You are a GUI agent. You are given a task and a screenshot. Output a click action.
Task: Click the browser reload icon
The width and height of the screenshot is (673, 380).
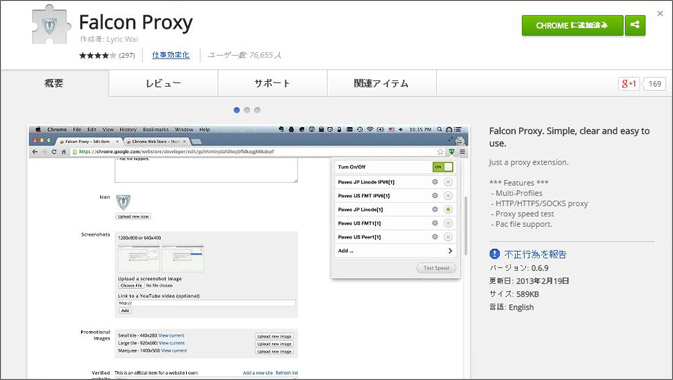point(54,152)
